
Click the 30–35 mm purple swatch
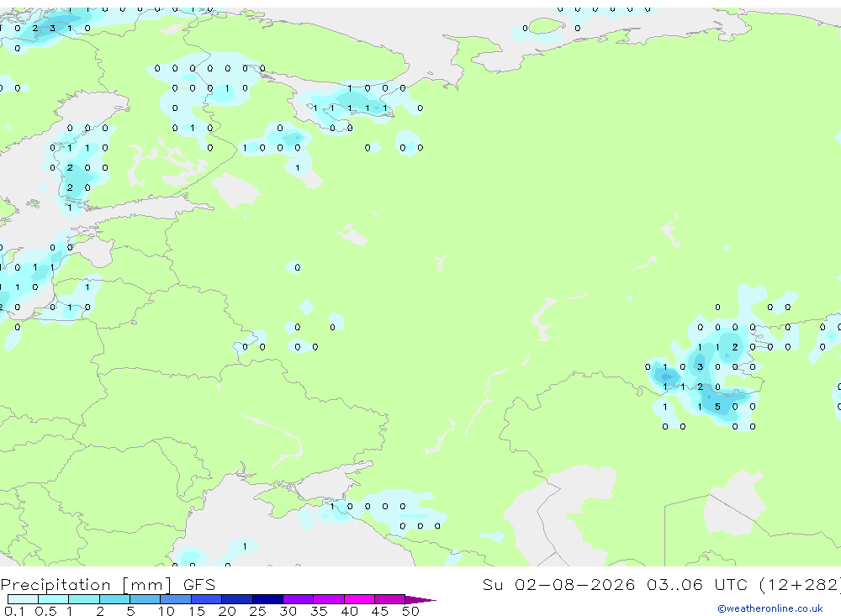(299, 599)
